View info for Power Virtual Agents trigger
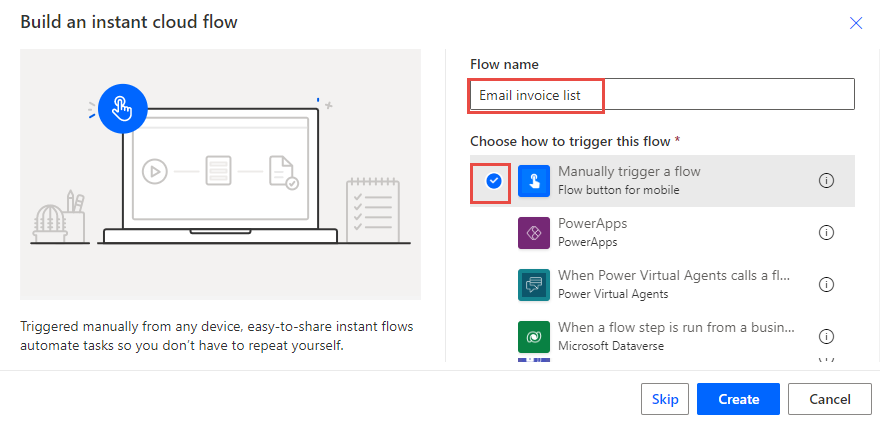The image size is (880, 425). point(826,285)
